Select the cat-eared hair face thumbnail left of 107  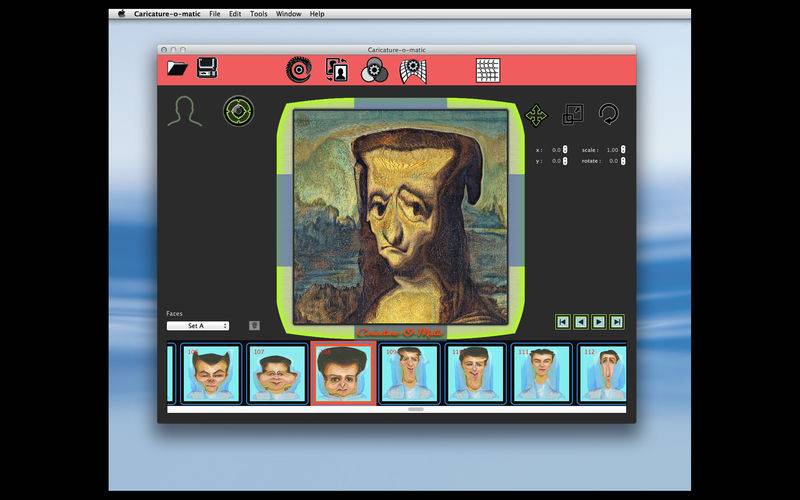[211, 373]
